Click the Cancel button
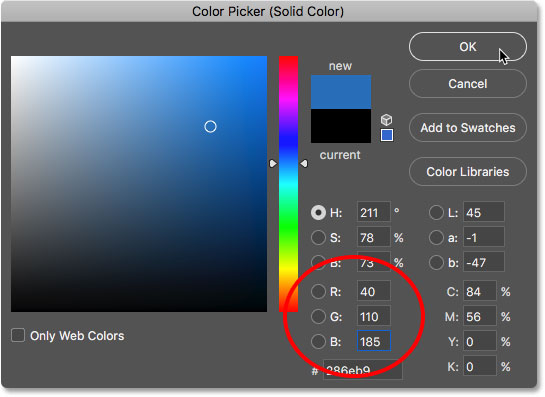The image size is (545, 397). pos(467,84)
